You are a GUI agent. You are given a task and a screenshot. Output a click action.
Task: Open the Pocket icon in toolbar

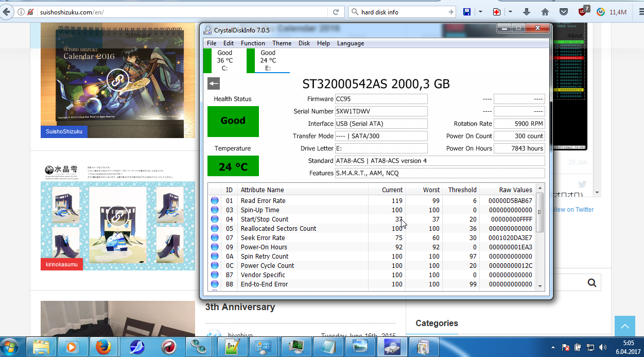(563, 12)
